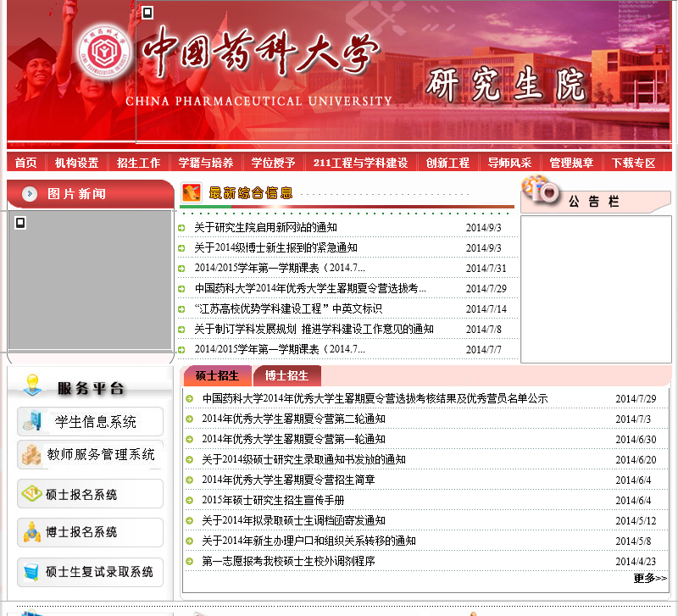The height and width of the screenshot is (616, 678).
Task: Switch to the 硕士招生 tab
Action: tap(217, 375)
